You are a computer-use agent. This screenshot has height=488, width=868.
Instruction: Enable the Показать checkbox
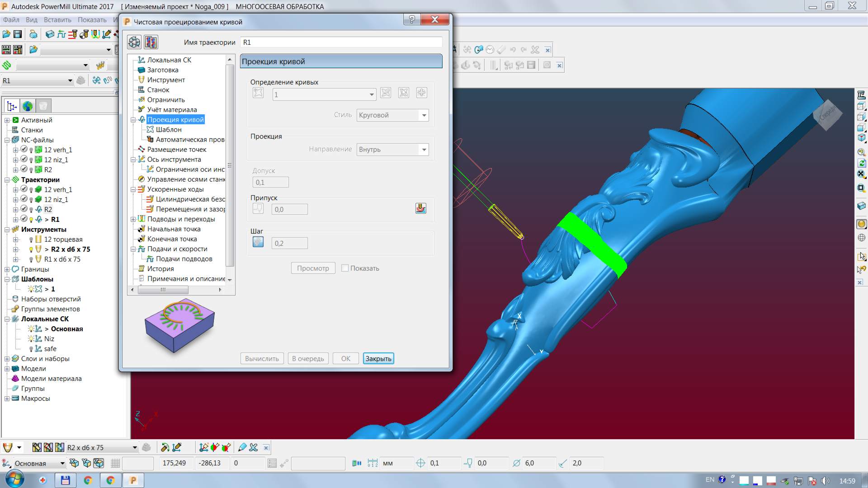[x=345, y=268]
